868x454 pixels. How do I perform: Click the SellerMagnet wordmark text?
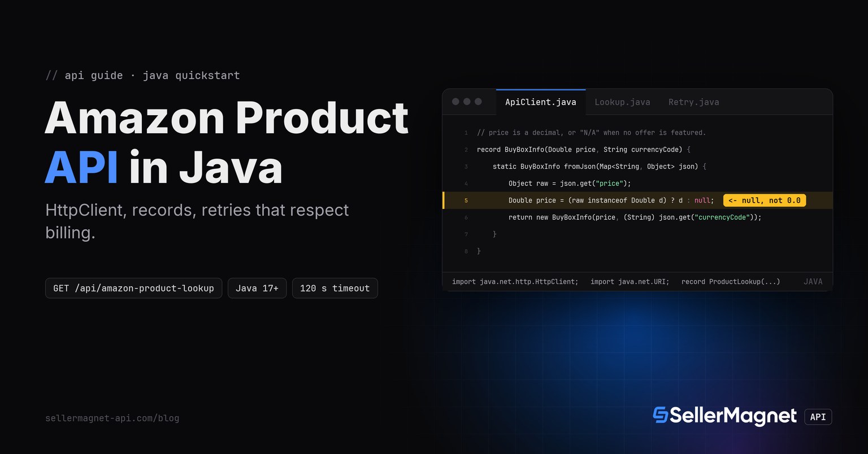tap(733, 416)
